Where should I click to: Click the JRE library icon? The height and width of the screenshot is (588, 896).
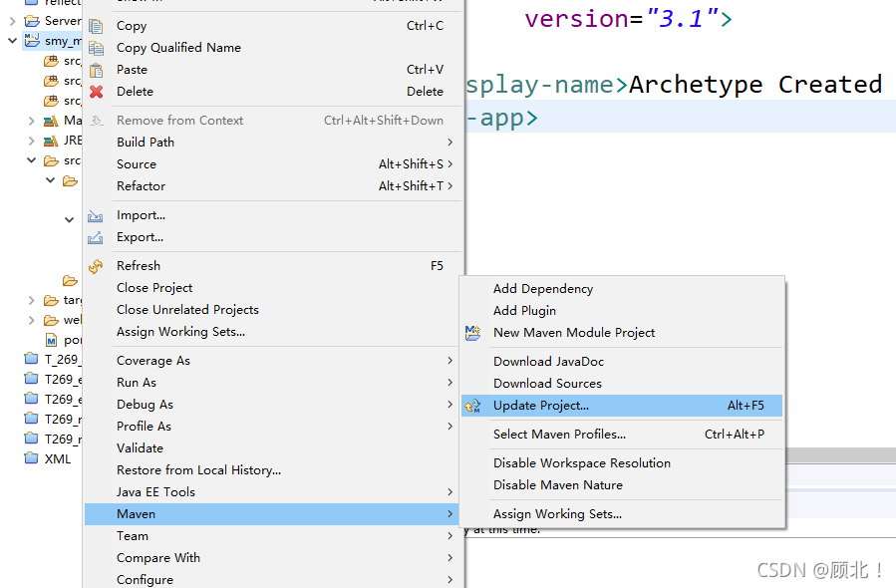(x=51, y=141)
